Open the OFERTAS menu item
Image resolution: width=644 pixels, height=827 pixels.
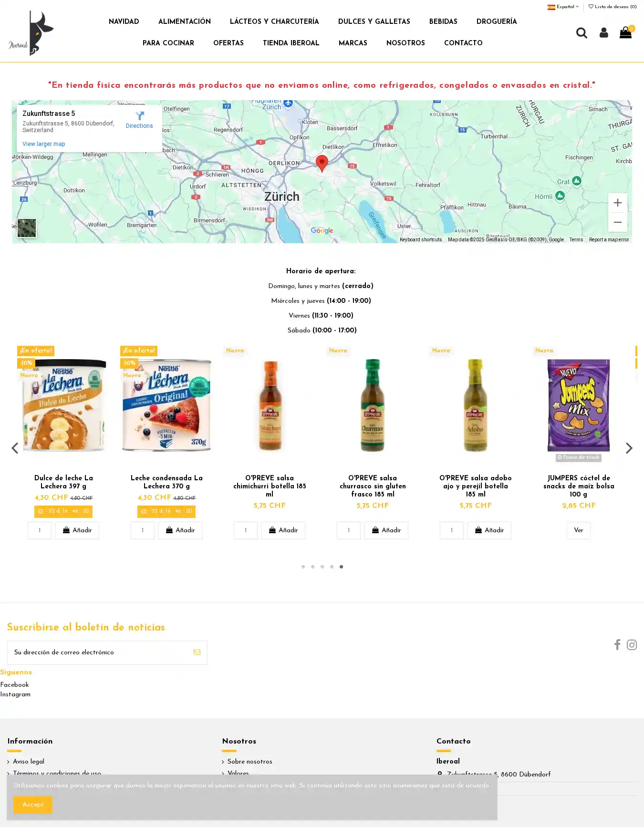coord(229,43)
